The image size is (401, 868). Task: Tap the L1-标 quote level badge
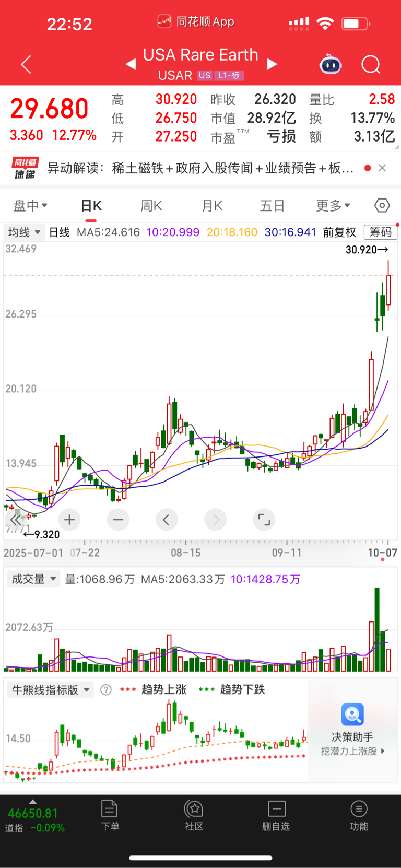(x=229, y=75)
